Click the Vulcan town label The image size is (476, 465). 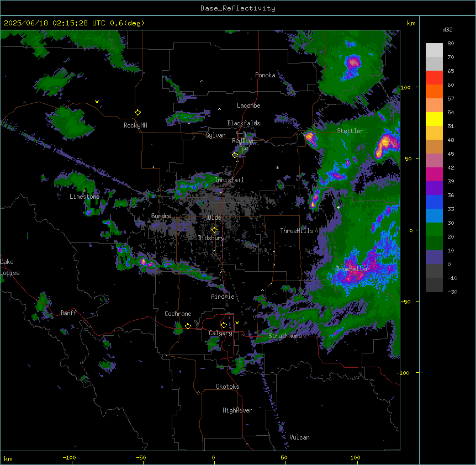tap(299, 437)
